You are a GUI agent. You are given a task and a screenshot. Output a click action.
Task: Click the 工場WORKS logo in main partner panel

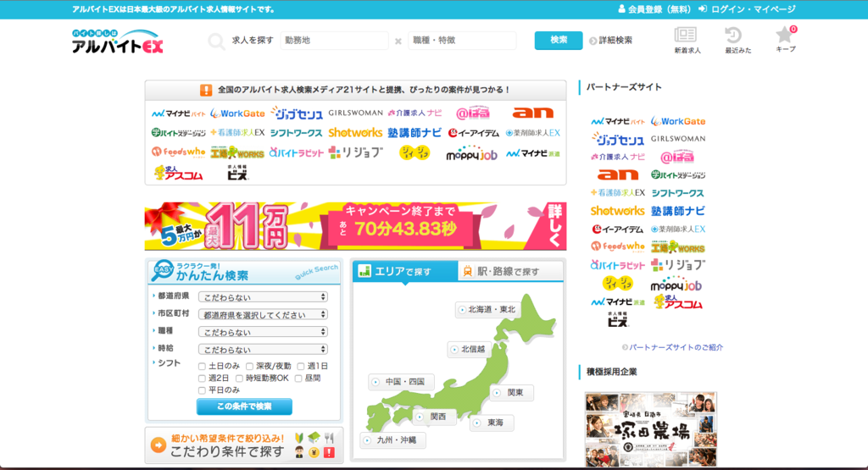(237, 152)
